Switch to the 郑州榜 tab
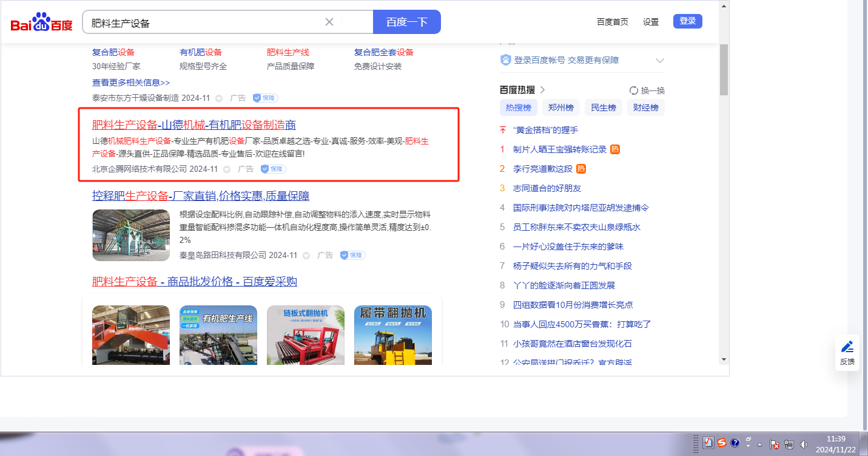This screenshot has width=868, height=456. coord(560,107)
